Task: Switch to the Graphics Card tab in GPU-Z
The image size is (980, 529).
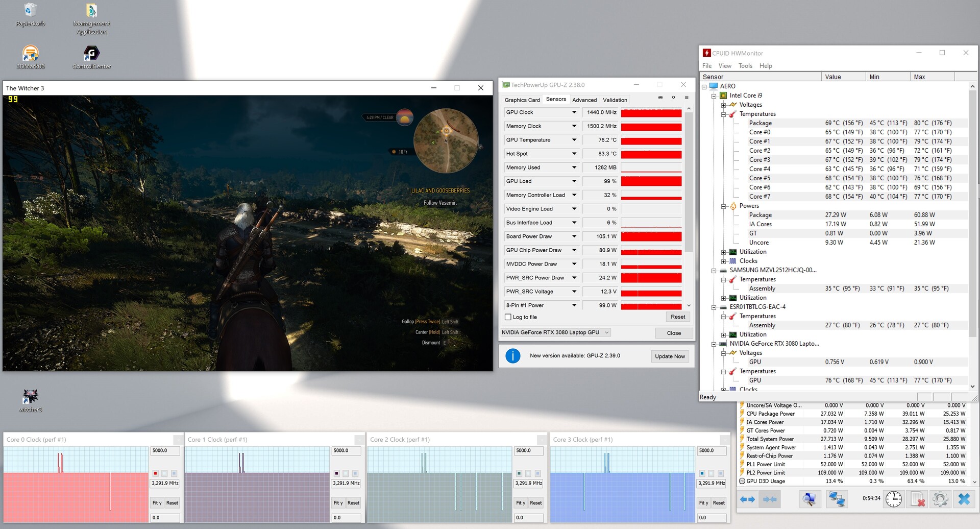Action: click(522, 100)
